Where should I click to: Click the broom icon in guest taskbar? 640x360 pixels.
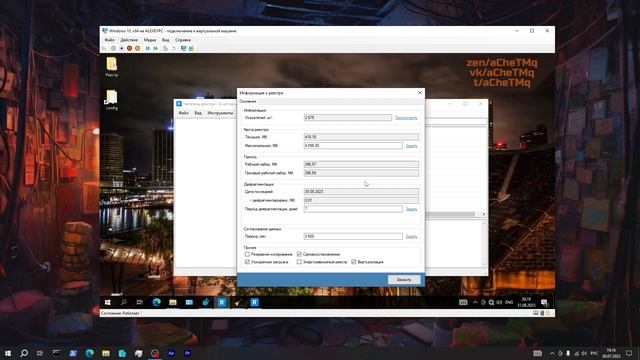click(x=238, y=302)
